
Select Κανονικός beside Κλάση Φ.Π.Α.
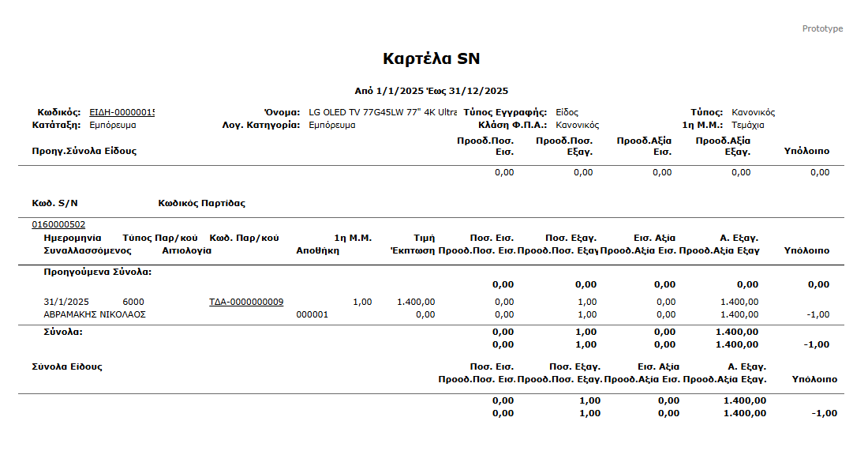pos(578,126)
